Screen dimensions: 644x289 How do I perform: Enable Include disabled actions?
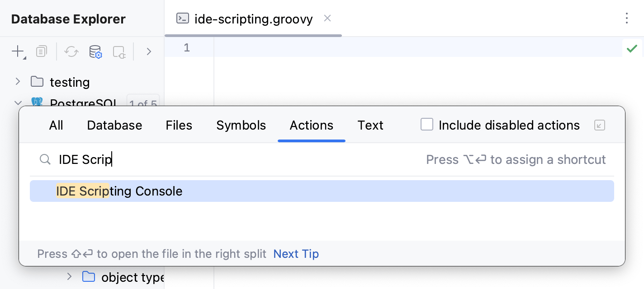[x=427, y=124]
